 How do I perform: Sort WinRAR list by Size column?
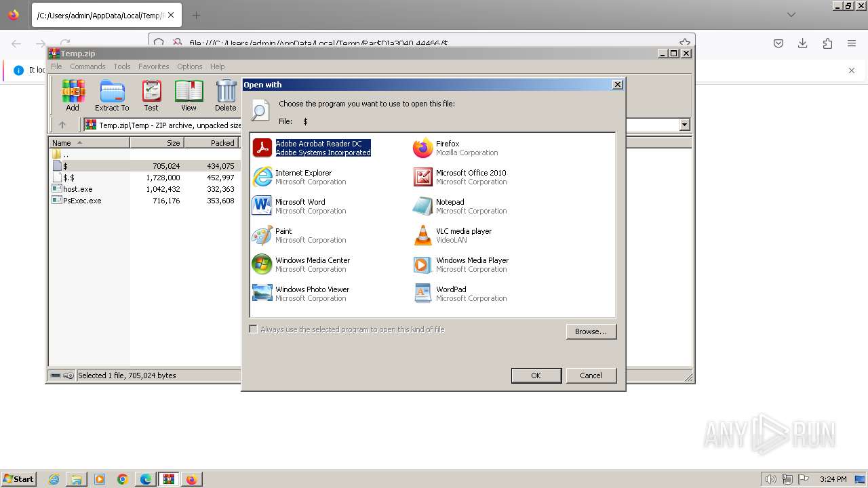(157, 143)
